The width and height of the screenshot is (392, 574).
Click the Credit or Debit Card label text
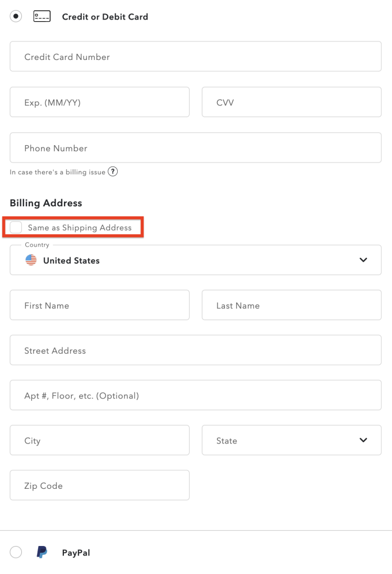[105, 17]
